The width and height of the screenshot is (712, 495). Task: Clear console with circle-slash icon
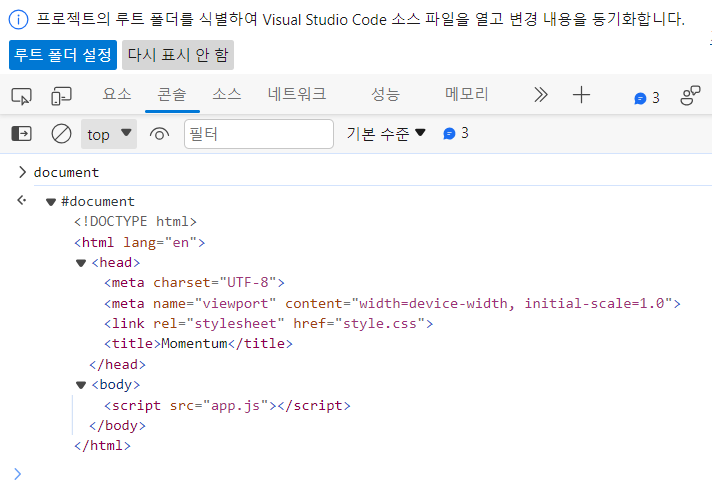pos(61,134)
